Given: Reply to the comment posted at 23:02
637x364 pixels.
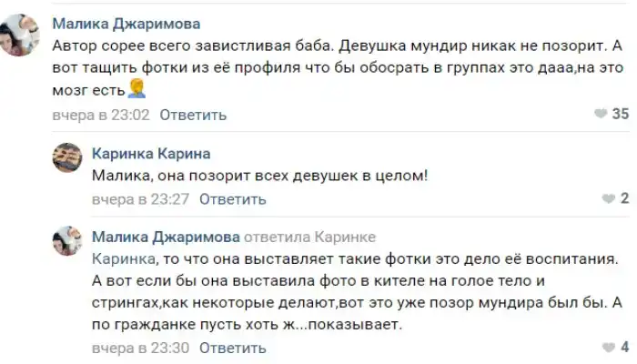Looking at the screenshot, I should 193,116.
